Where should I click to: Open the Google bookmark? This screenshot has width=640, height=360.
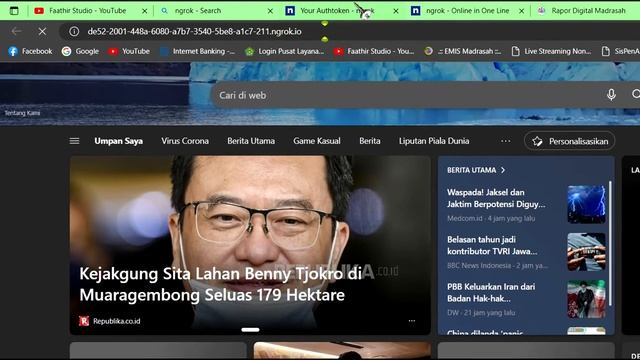coord(80,51)
